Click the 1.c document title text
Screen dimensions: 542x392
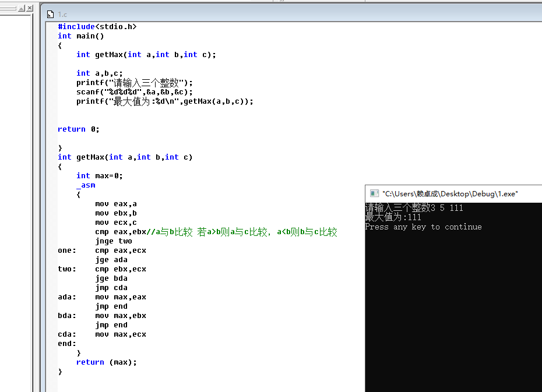click(x=62, y=15)
